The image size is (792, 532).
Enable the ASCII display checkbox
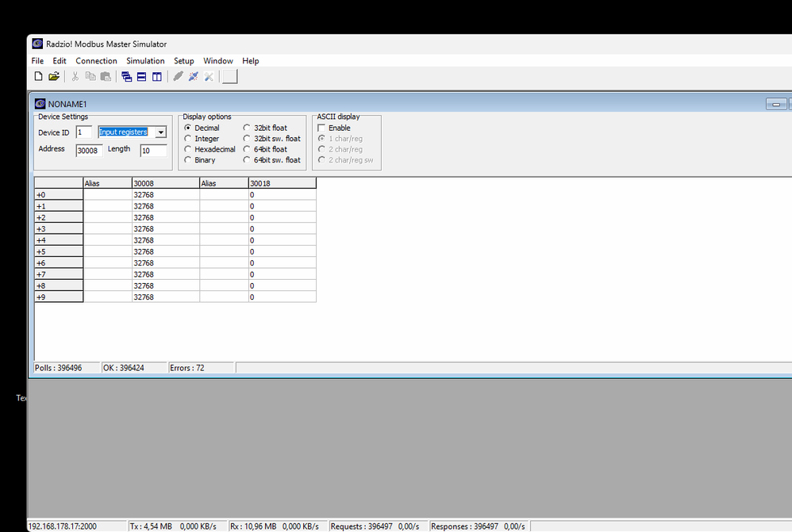coord(321,128)
